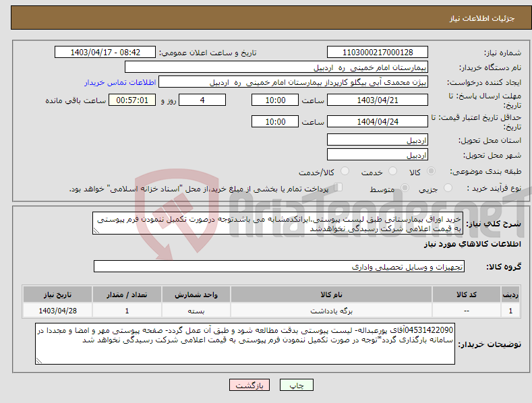
Task: Select the خدمت radio button
Action: click(x=392, y=171)
